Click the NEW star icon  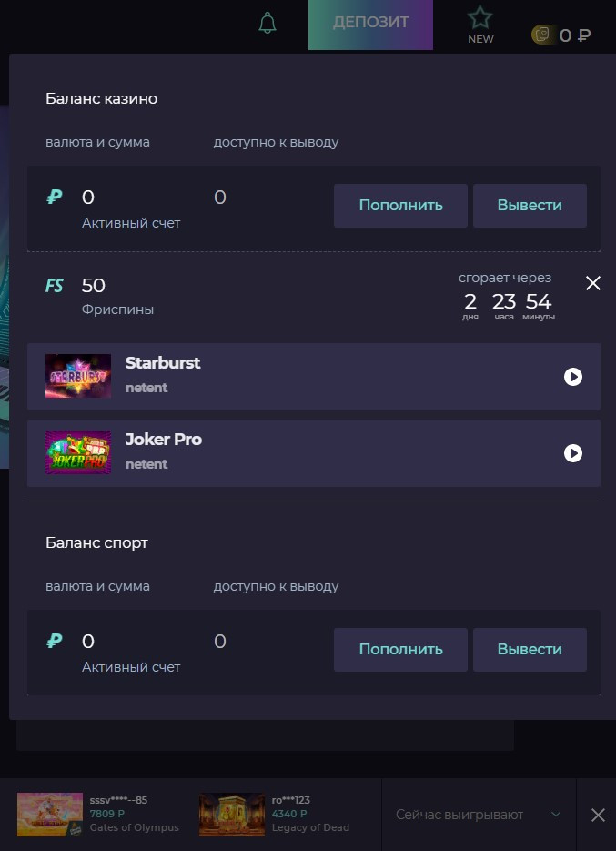pyautogui.click(x=480, y=19)
